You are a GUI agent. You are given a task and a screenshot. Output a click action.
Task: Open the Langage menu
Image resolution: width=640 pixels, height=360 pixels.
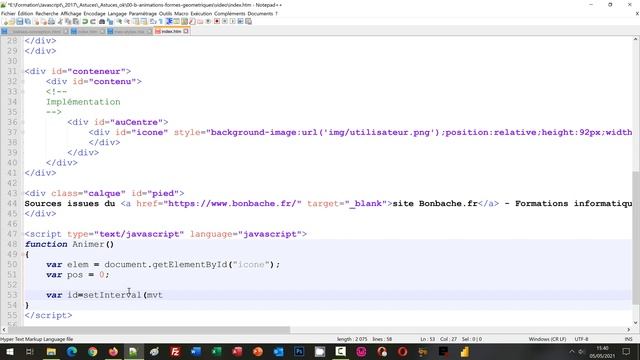point(117,13)
